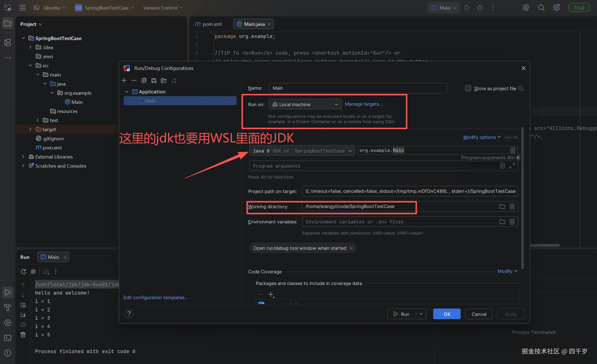Open Search Everywhere magnifier
The height and width of the screenshot is (364, 597).
click(542, 8)
